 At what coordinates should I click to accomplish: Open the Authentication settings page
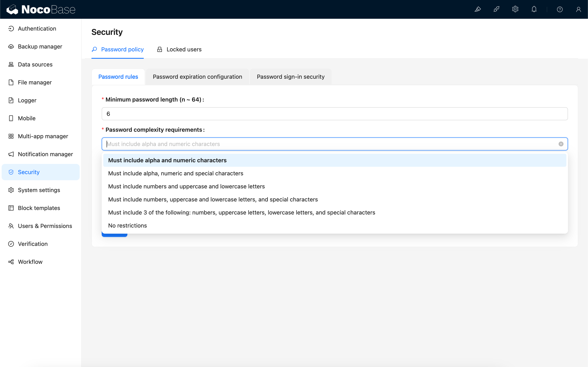pyautogui.click(x=37, y=29)
